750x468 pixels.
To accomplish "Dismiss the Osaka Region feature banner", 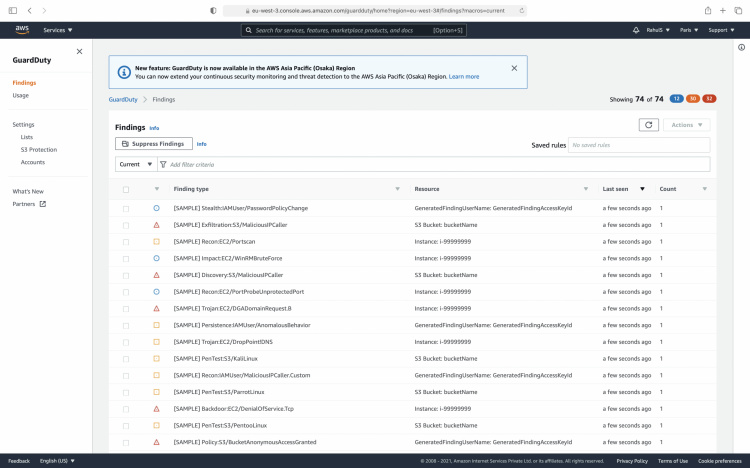I will point(514,68).
